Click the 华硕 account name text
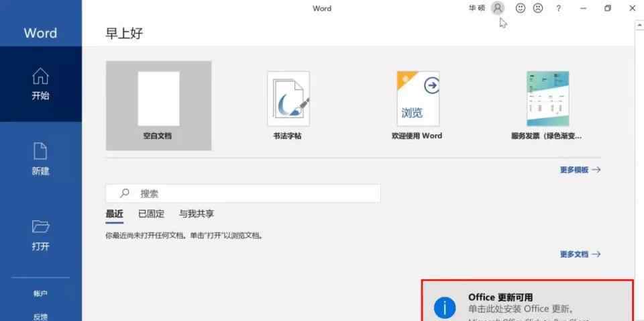Viewport: 644px width, 321px height. click(x=477, y=8)
